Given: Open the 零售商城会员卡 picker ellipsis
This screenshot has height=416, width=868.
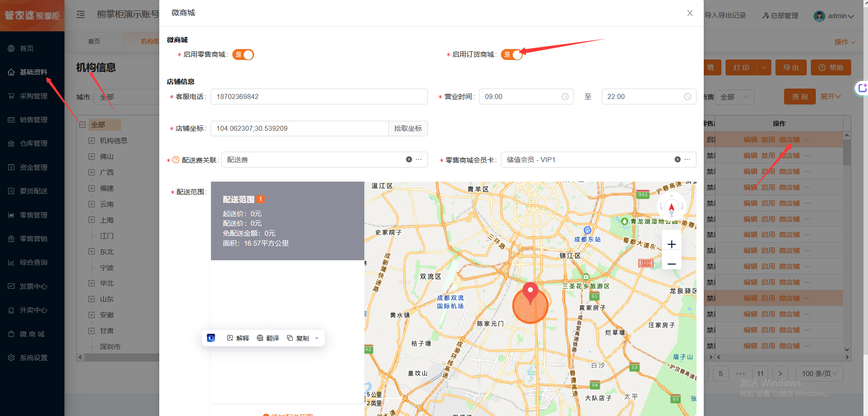Looking at the screenshot, I should point(687,159).
